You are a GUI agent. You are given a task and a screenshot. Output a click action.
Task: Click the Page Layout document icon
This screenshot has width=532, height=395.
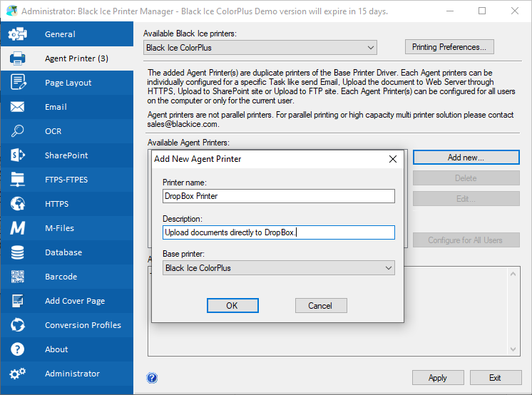pyautogui.click(x=18, y=82)
